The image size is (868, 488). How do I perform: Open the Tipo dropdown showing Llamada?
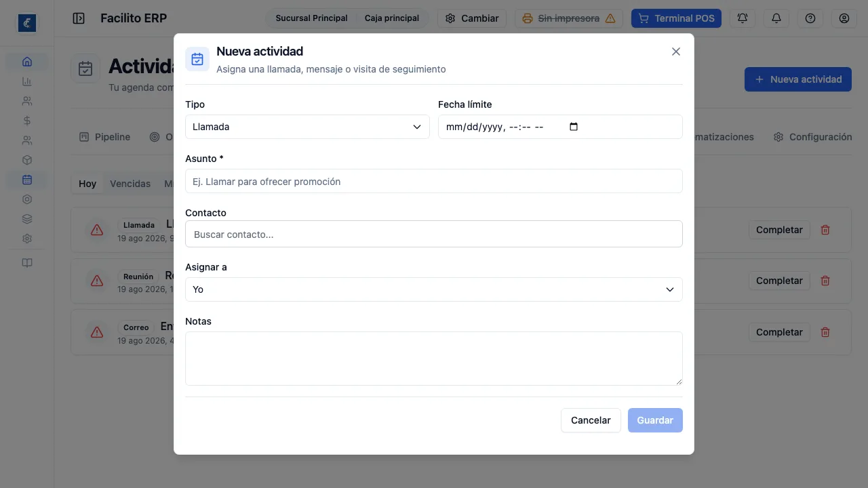click(x=307, y=127)
